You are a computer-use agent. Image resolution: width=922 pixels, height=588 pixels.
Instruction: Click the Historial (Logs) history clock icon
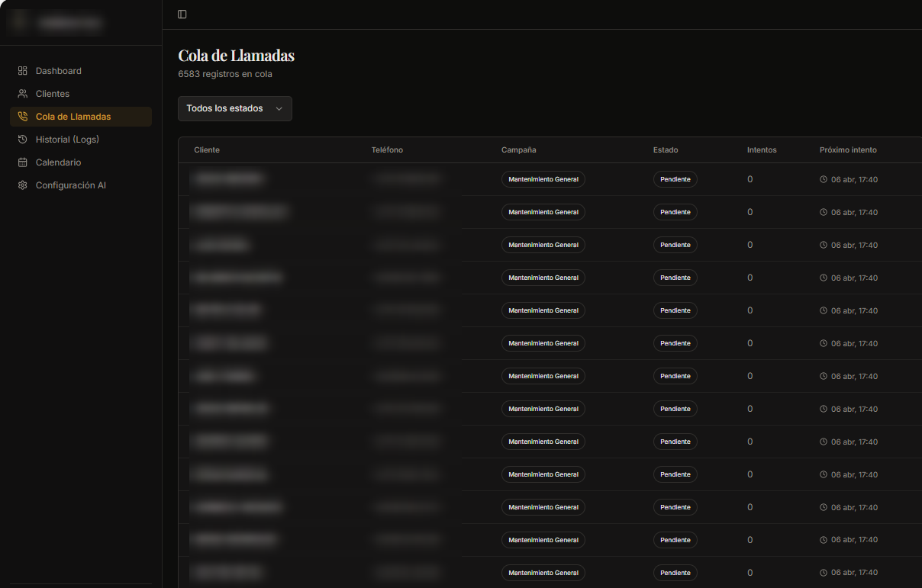click(x=23, y=140)
